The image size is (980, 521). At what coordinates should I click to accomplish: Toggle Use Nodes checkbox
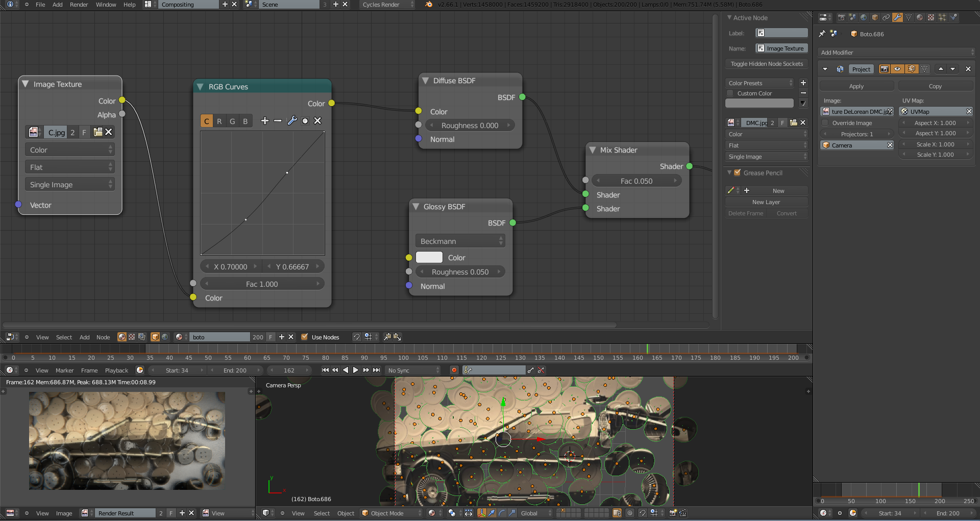point(305,337)
